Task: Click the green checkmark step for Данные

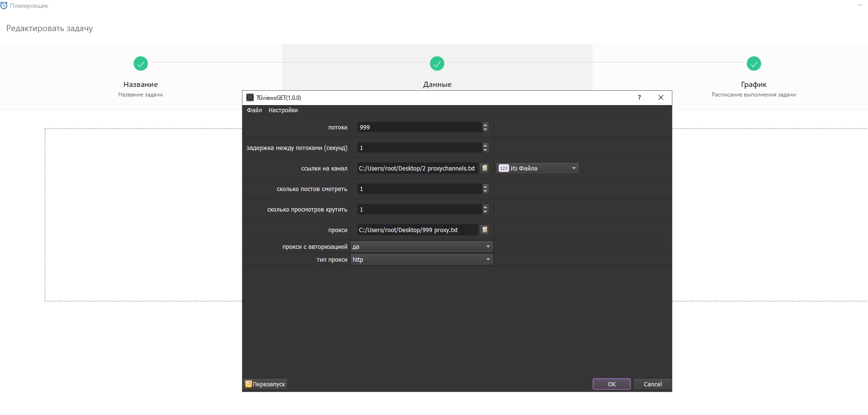Action: (x=437, y=64)
